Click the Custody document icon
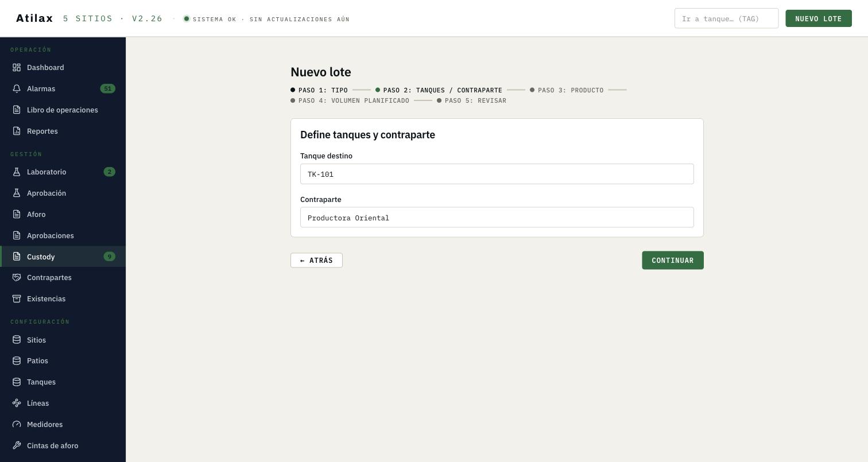868x462 pixels. 17,257
